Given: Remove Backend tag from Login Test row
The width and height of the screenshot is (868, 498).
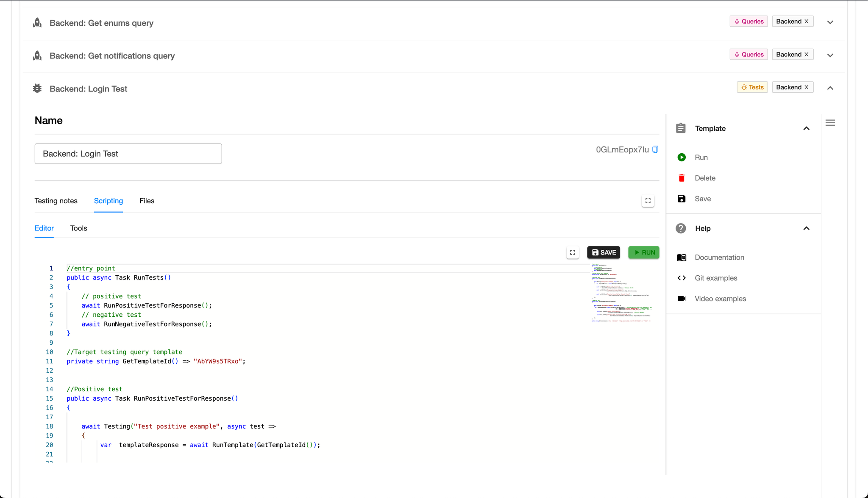Looking at the screenshot, I should (807, 87).
